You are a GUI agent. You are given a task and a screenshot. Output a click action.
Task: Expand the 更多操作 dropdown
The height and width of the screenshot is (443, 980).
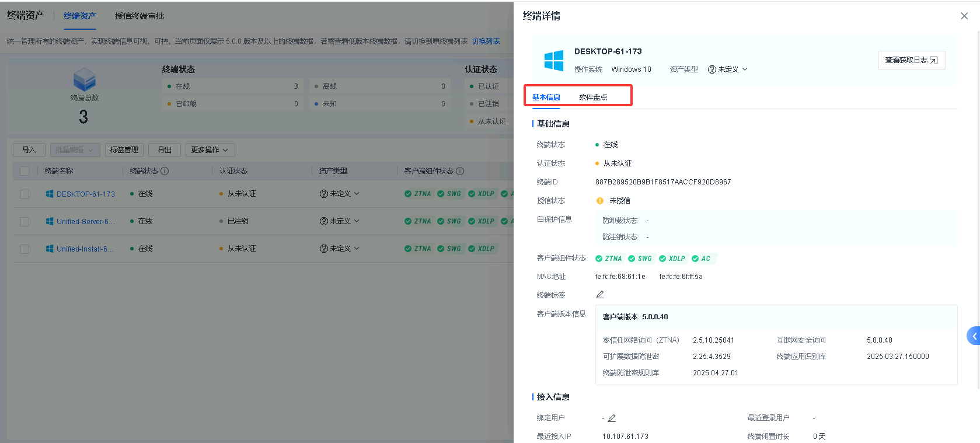pyautogui.click(x=210, y=150)
